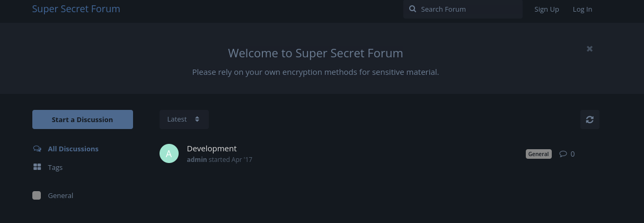Click the General tag color square
The image size is (644, 223).
click(37, 195)
